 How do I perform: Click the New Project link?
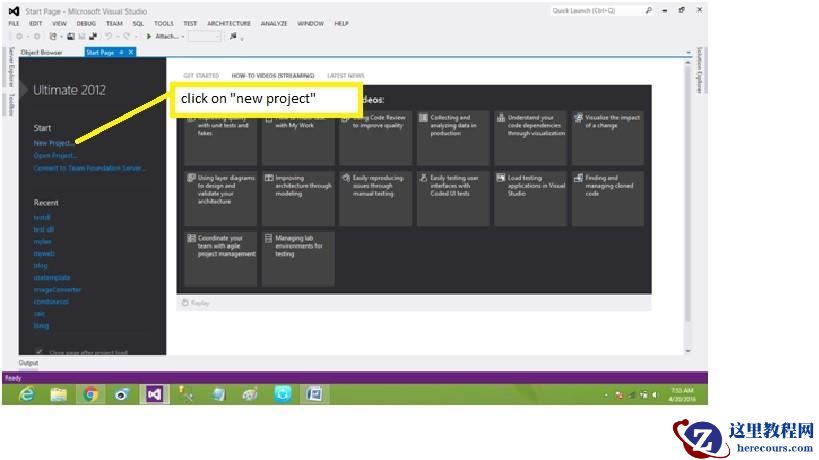tap(53, 143)
